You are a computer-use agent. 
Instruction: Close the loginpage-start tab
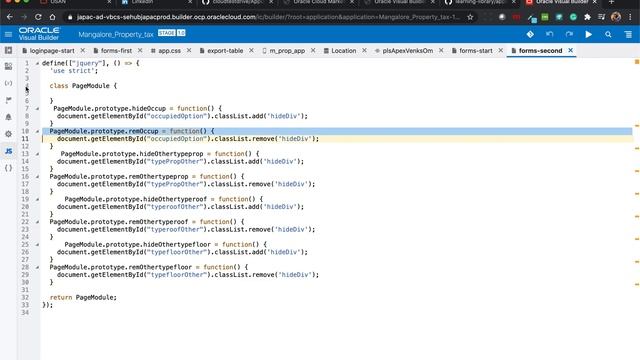(83, 50)
